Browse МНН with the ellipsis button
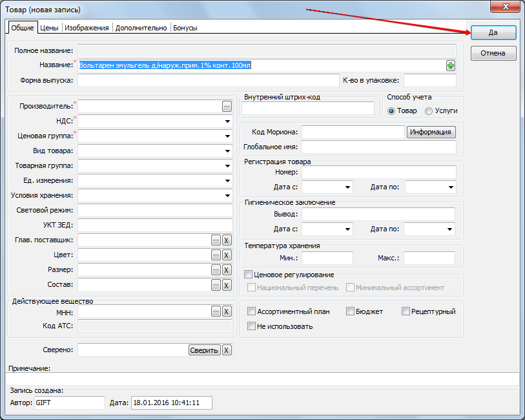Image resolution: width=525 pixels, height=420 pixels. 216,311
